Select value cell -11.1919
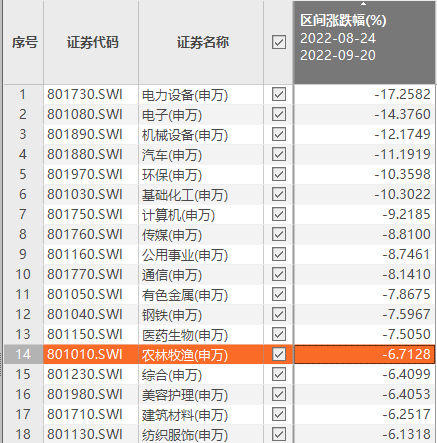 tap(365, 154)
